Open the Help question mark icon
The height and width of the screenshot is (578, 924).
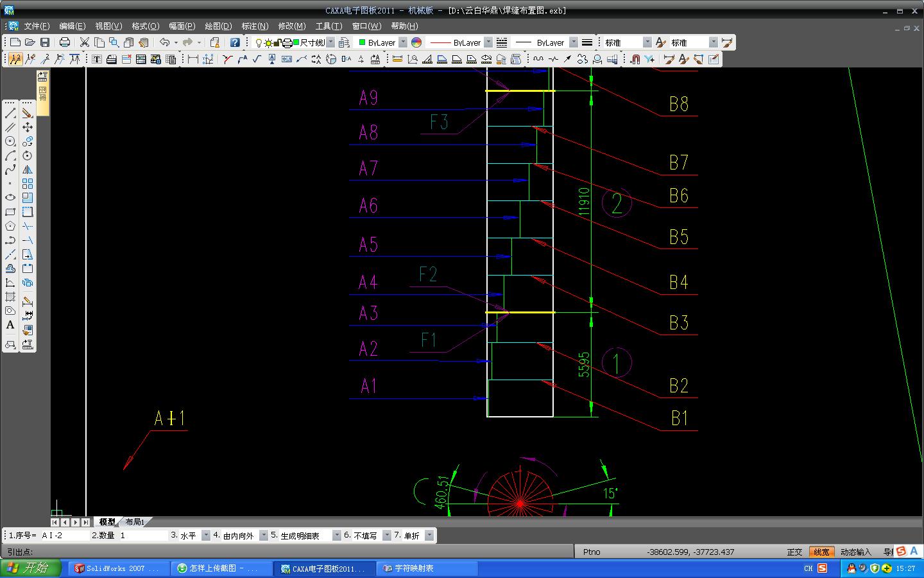click(x=235, y=42)
